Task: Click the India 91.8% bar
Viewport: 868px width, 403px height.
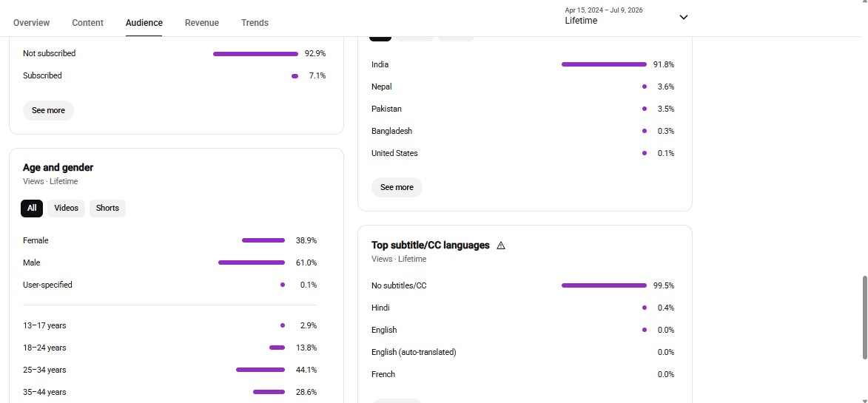Action: (x=604, y=64)
